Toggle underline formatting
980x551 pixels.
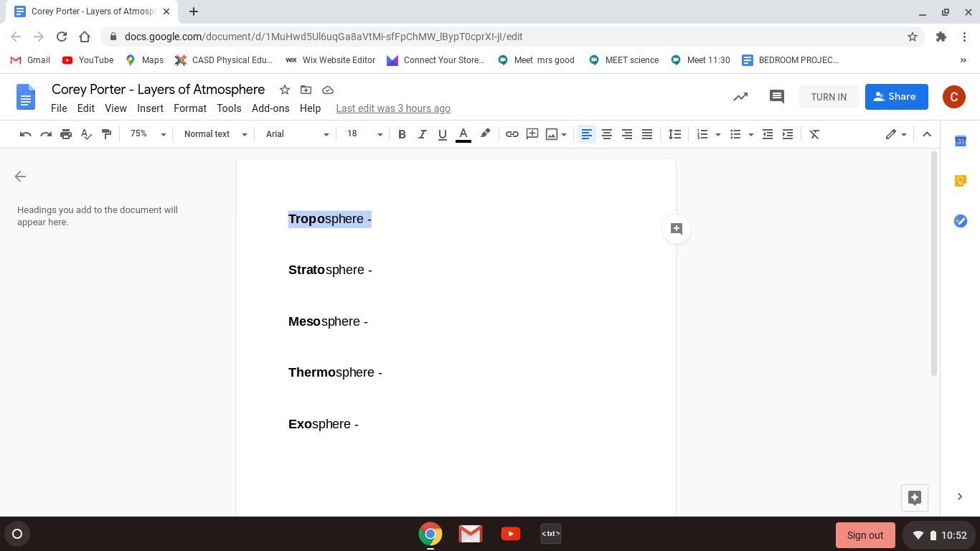click(442, 134)
